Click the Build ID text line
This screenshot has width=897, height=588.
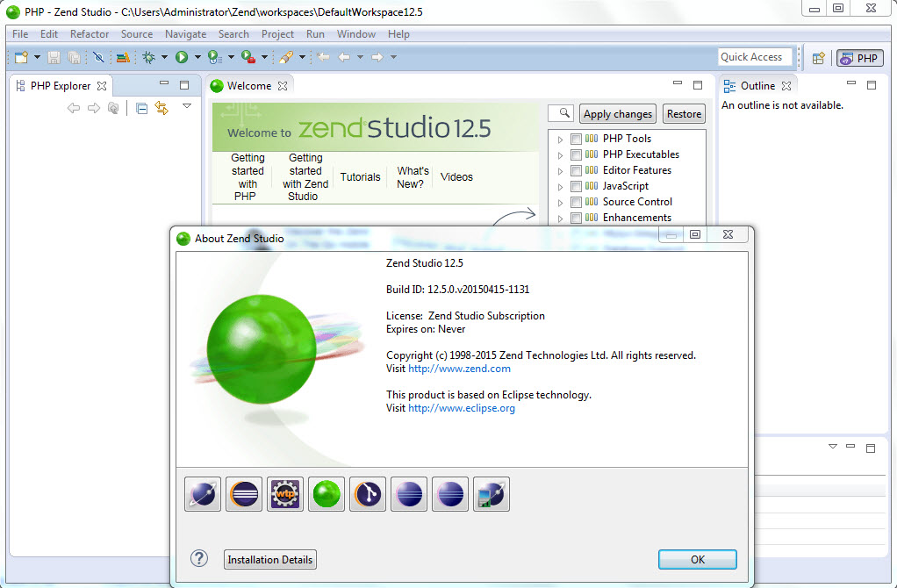click(457, 290)
